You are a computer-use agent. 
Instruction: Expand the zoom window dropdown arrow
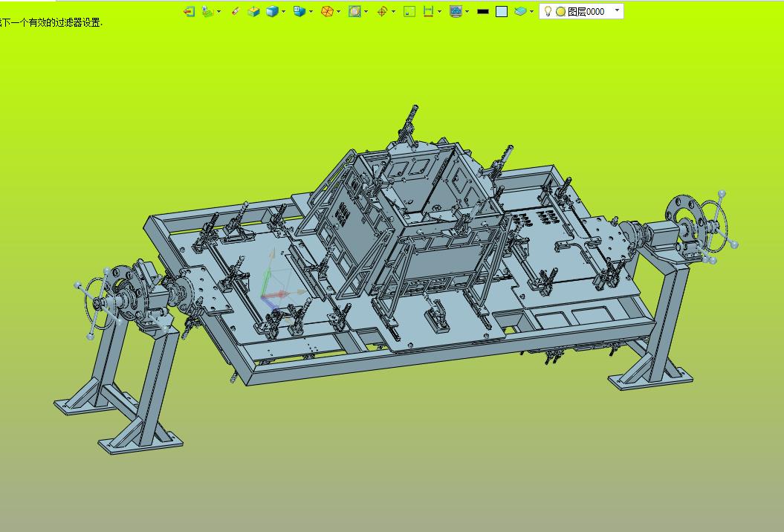pos(366,11)
